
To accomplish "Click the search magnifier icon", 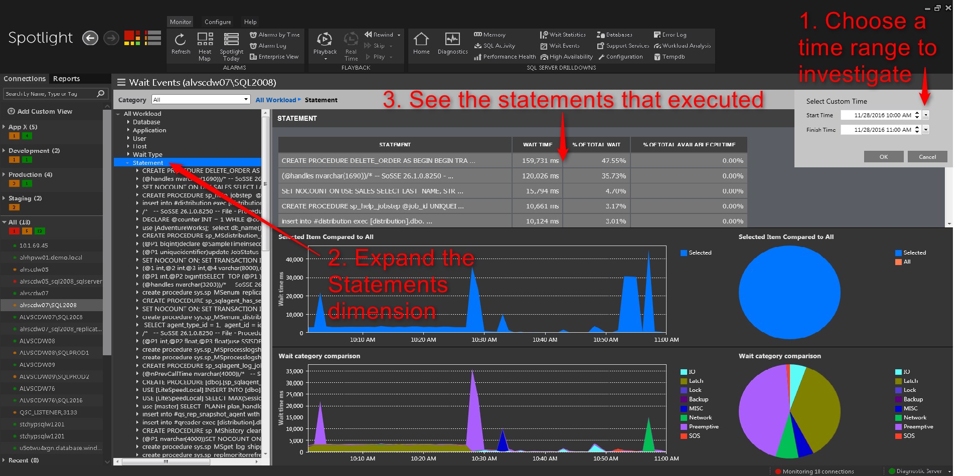I will coord(101,94).
